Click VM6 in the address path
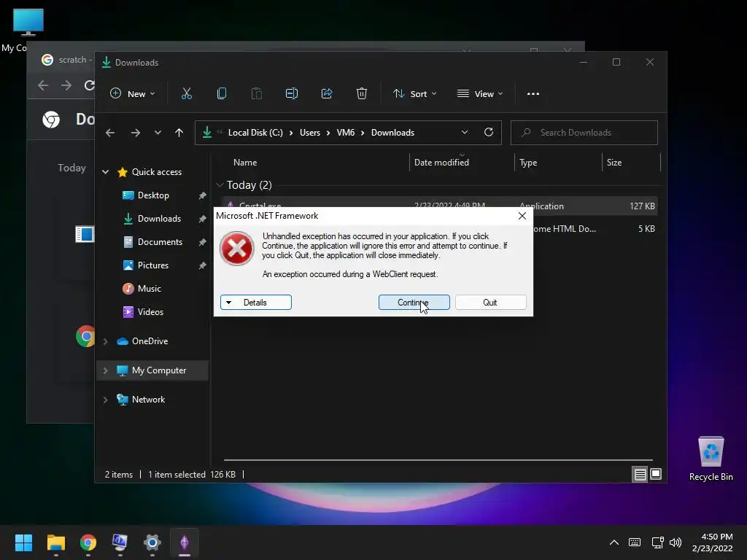 345,133
